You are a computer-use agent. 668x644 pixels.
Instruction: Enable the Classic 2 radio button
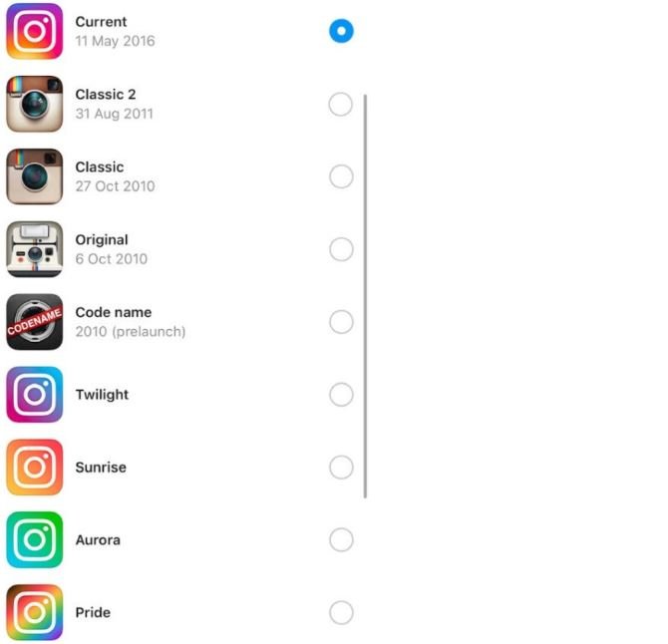click(x=341, y=104)
